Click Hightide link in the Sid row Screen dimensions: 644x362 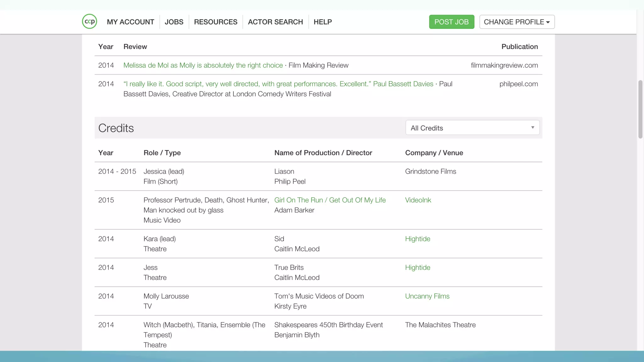click(417, 239)
